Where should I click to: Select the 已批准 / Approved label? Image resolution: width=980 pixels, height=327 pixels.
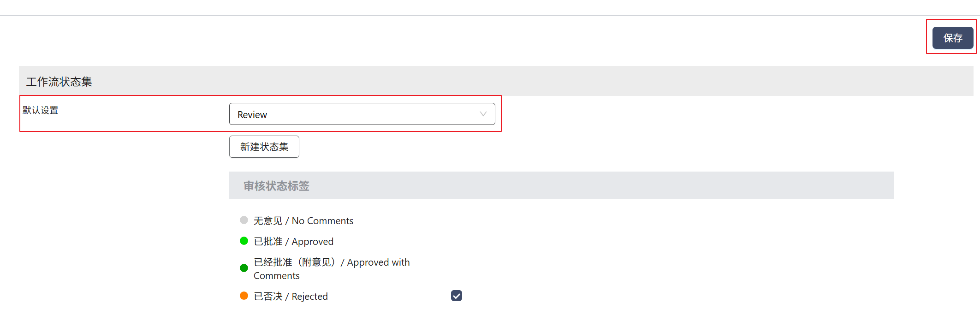tap(293, 242)
